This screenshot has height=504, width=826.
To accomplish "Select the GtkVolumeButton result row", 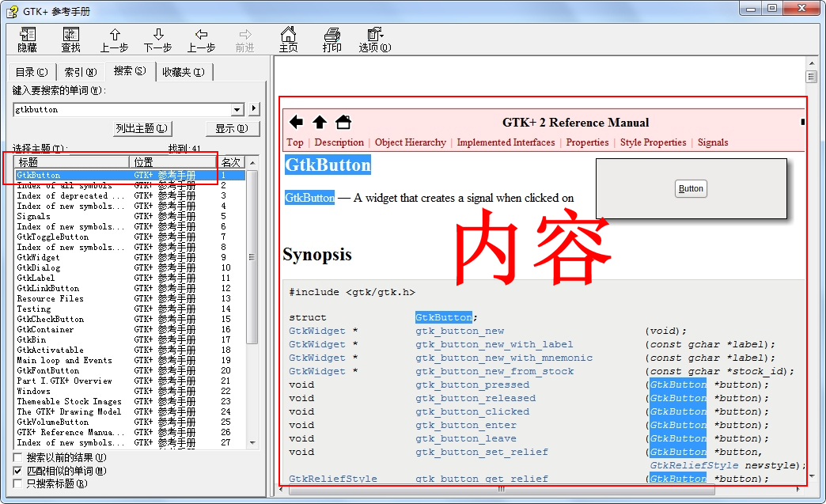I will click(130, 422).
